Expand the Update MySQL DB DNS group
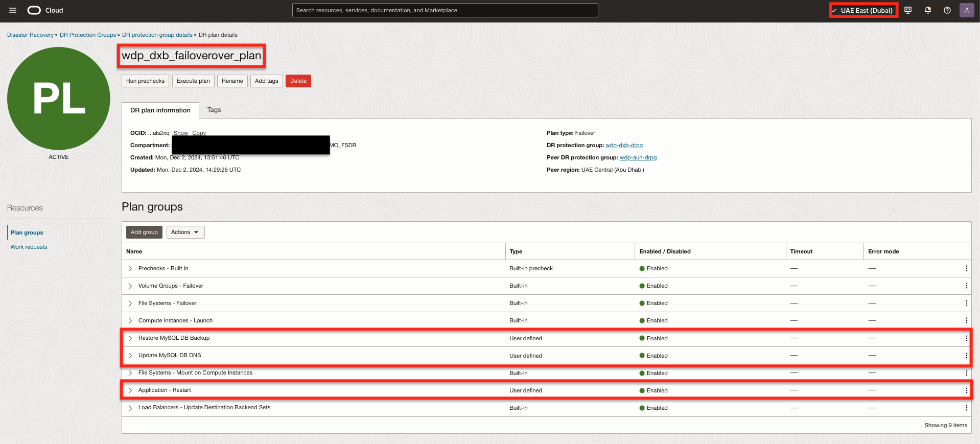Screen dimensions: 980x444 click(x=130, y=356)
